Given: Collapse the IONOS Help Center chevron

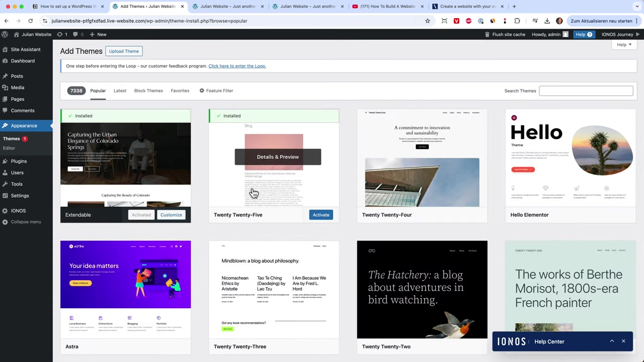Looking at the screenshot, I should click(612, 341).
